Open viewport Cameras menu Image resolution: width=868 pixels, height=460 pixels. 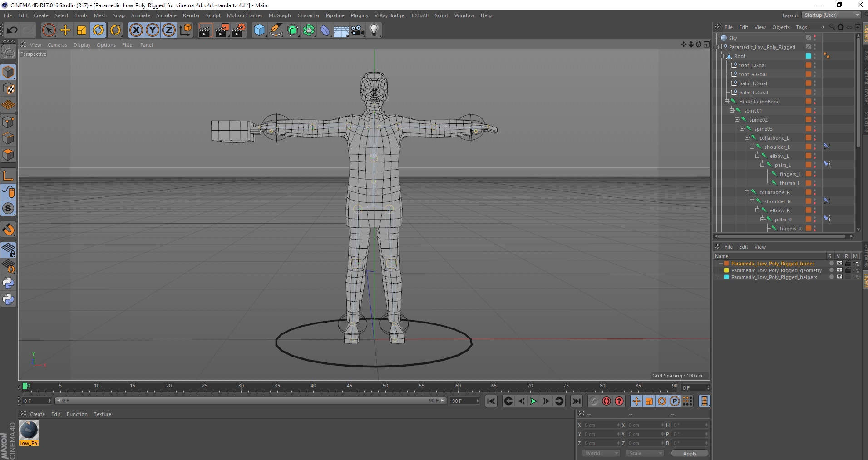tap(57, 45)
